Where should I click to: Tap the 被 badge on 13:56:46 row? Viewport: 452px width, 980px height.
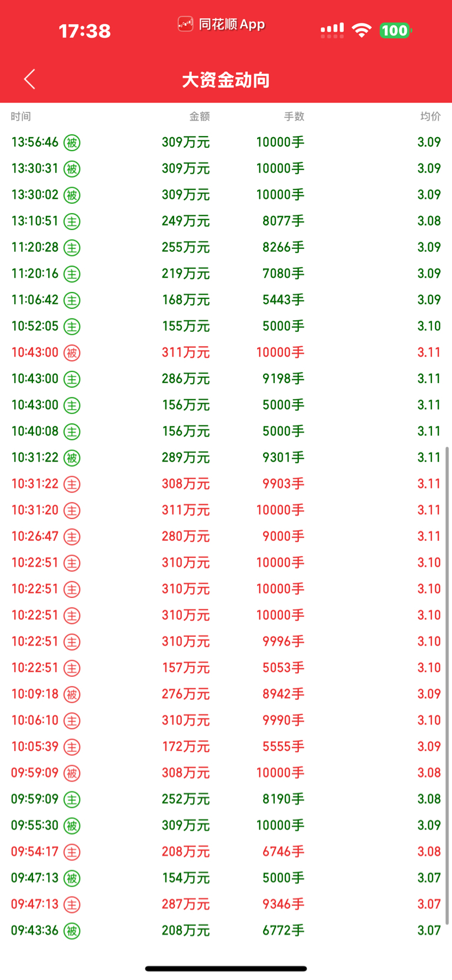point(72,142)
